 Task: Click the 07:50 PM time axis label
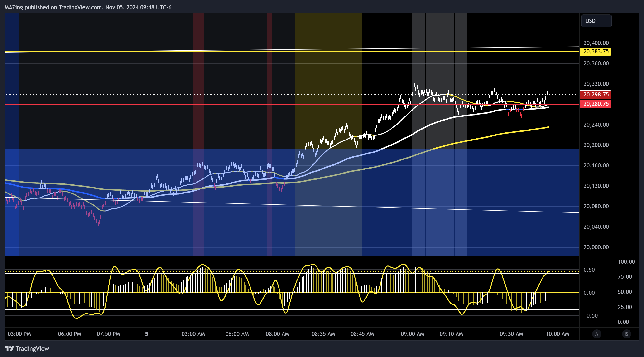click(x=108, y=334)
